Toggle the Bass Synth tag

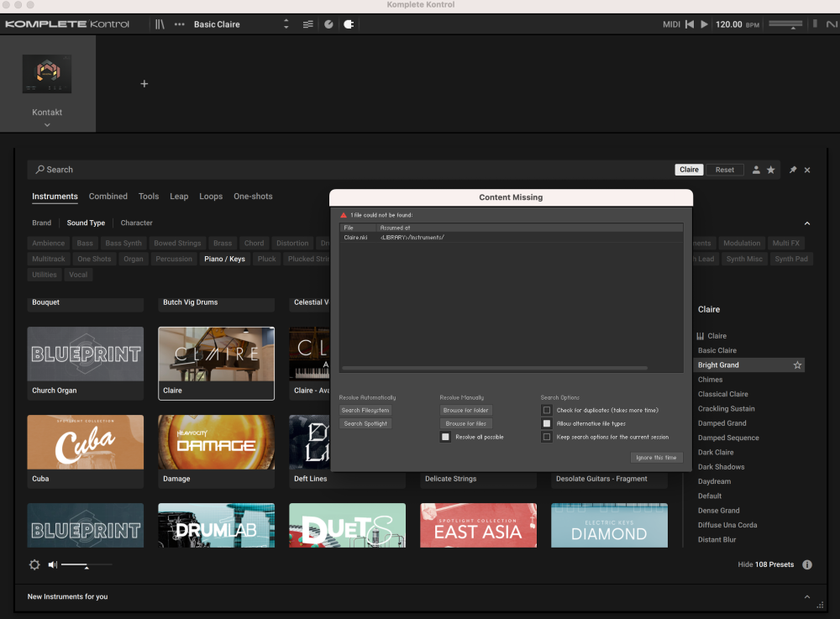123,243
